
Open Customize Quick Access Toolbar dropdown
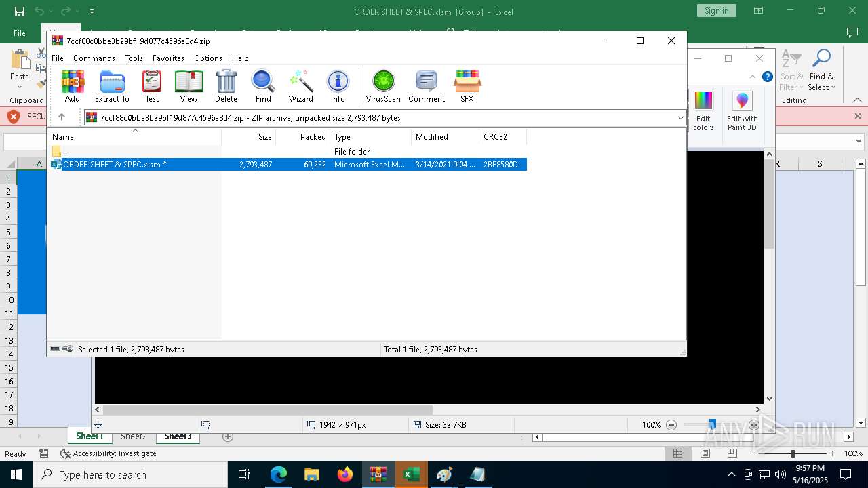92,11
